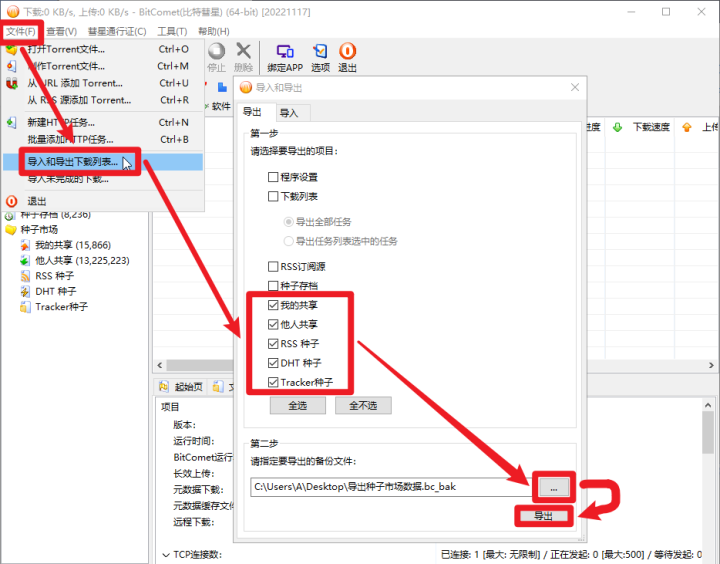Select Tracker种子 in sidebar tree

click(x=62, y=307)
